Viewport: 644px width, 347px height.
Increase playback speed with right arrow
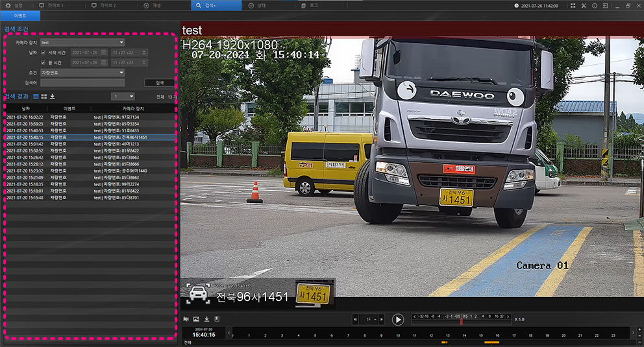(508, 317)
